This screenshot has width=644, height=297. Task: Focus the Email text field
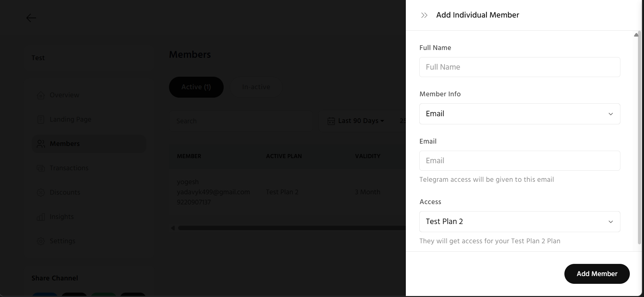(520, 160)
